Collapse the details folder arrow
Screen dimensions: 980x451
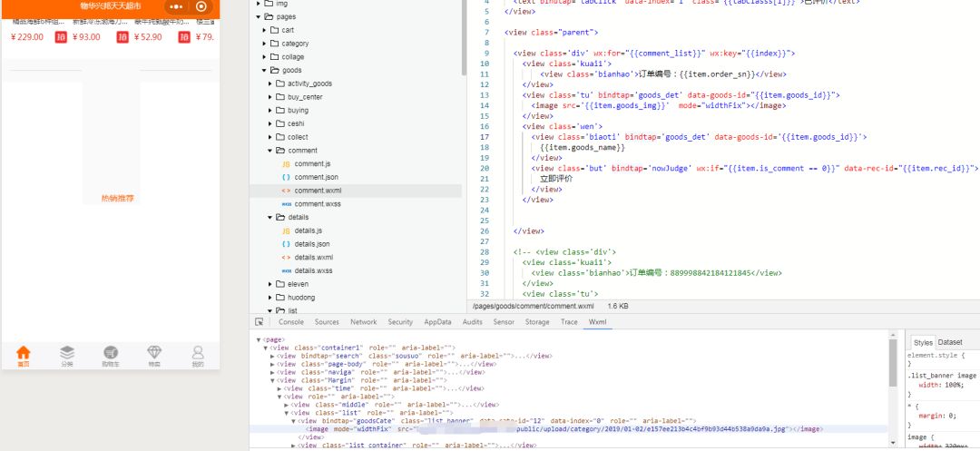(x=270, y=218)
